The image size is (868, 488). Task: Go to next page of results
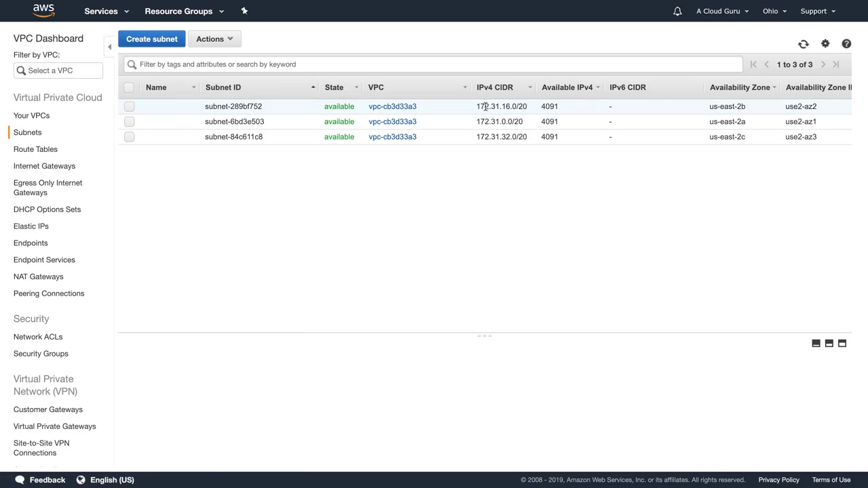pos(823,64)
